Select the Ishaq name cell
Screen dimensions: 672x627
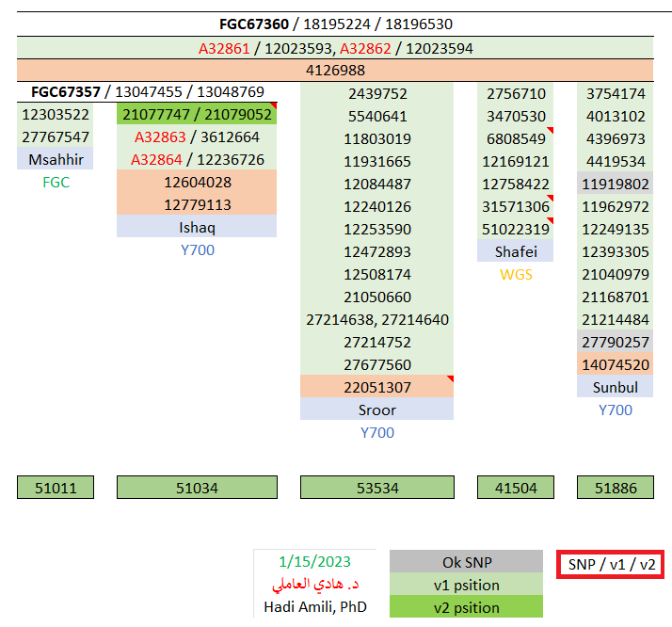[x=197, y=228]
